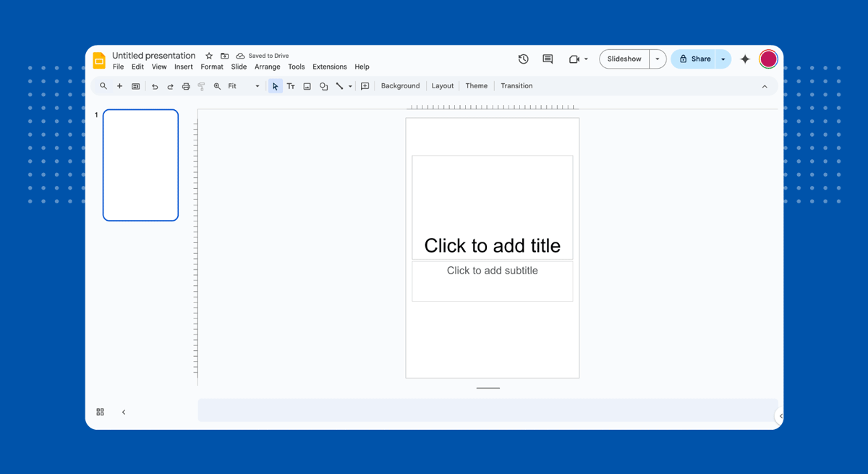Image resolution: width=868 pixels, height=474 pixels.
Task: Click the Undo arrow
Action: 155,86
